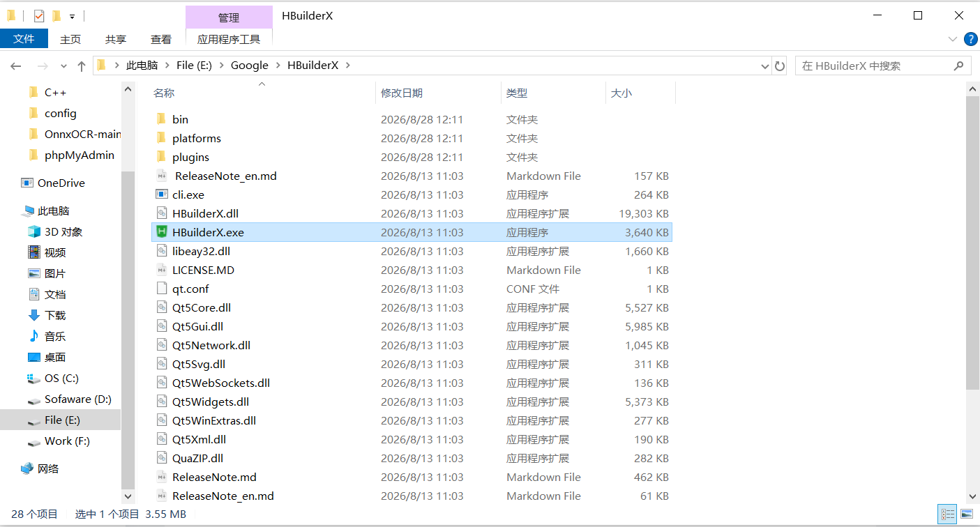Image resolution: width=980 pixels, height=527 pixels.
Task: Expand the chevron after 此电脑 in address bar
Action: tap(167, 66)
